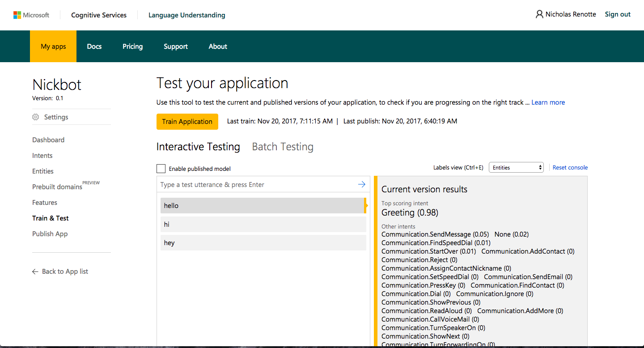This screenshot has width=644, height=348.
Task: Switch to the Batch Testing tab
Action: (283, 147)
